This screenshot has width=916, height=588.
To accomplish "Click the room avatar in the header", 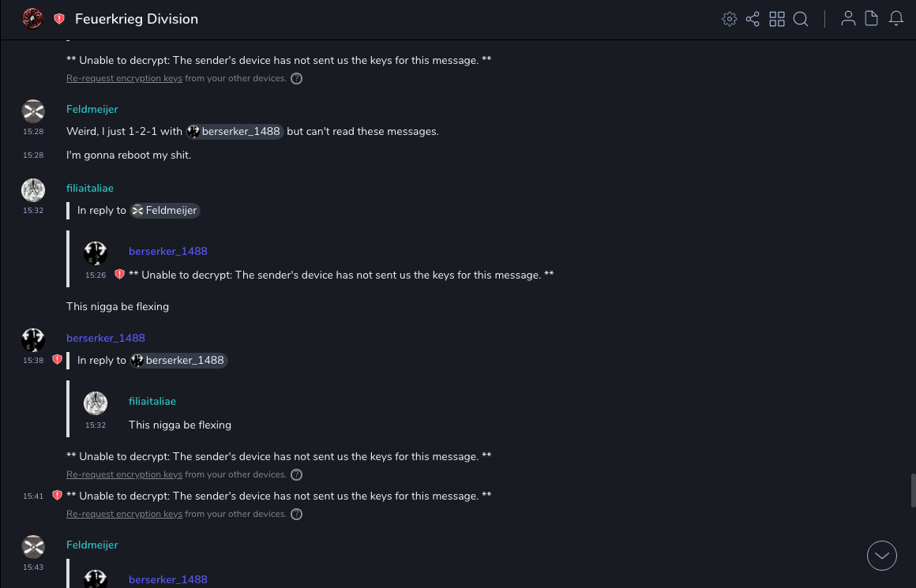I will pyautogui.click(x=32, y=19).
